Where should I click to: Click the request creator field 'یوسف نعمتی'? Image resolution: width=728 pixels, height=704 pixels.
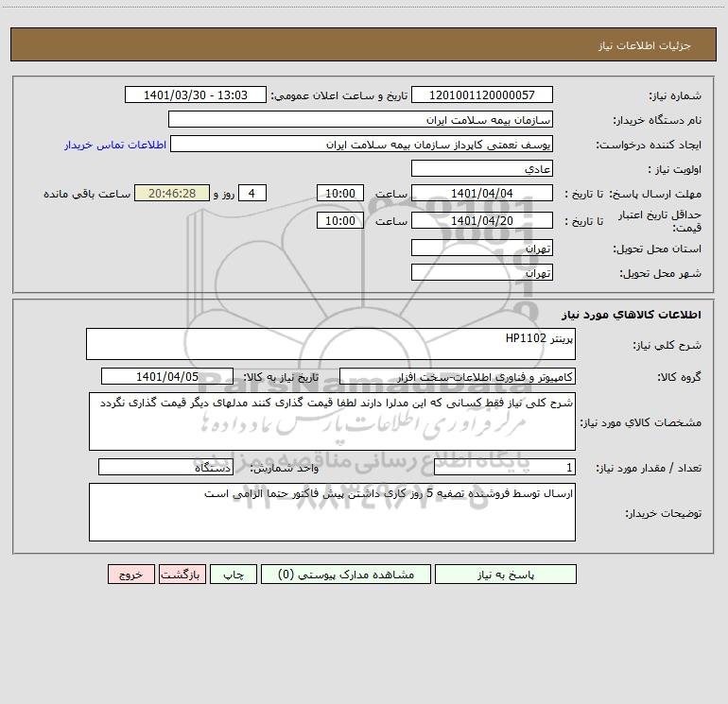point(362,144)
